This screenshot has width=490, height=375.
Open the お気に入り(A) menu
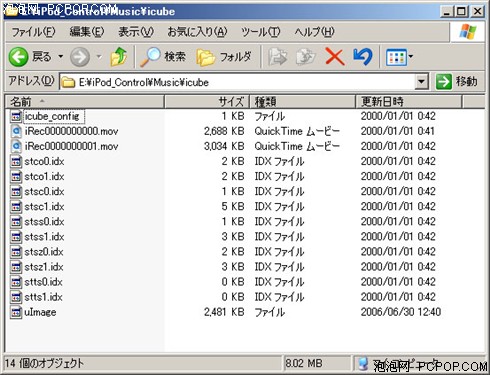[197, 32]
